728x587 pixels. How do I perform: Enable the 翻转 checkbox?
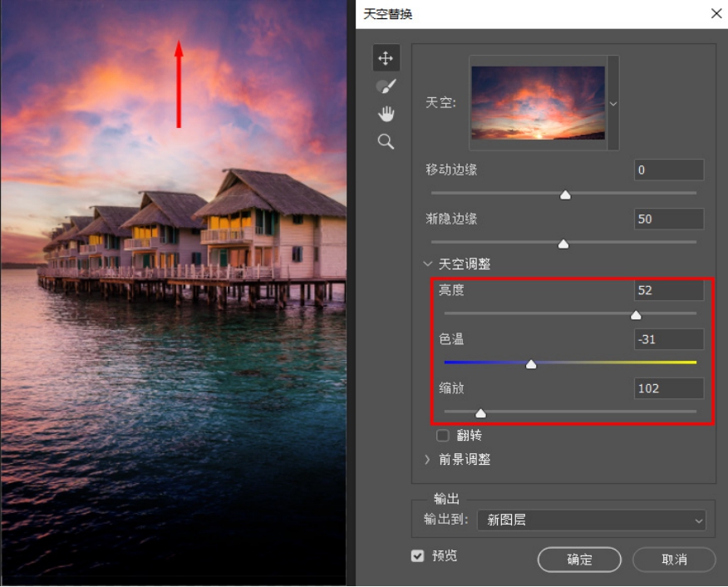(443, 436)
